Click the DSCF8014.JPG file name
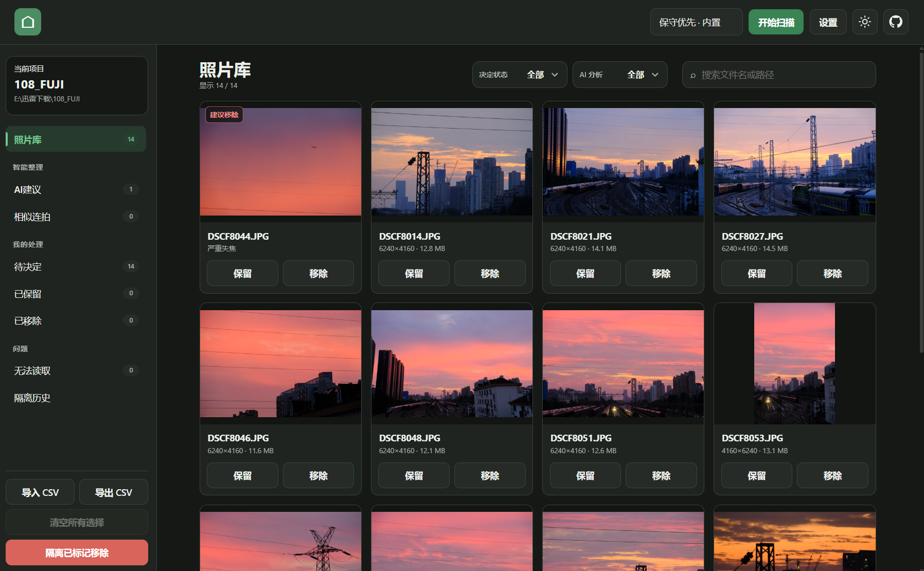The image size is (924, 571). (x=410, y=236)
